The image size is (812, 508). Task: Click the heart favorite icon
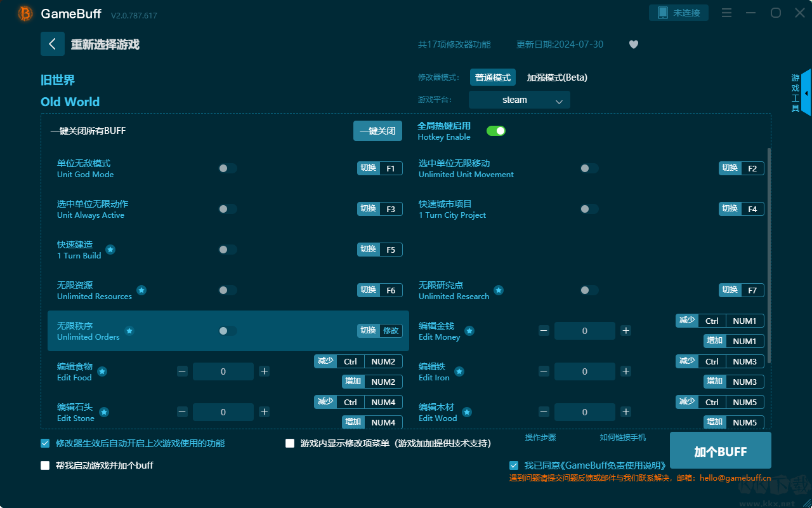(634, 44)
